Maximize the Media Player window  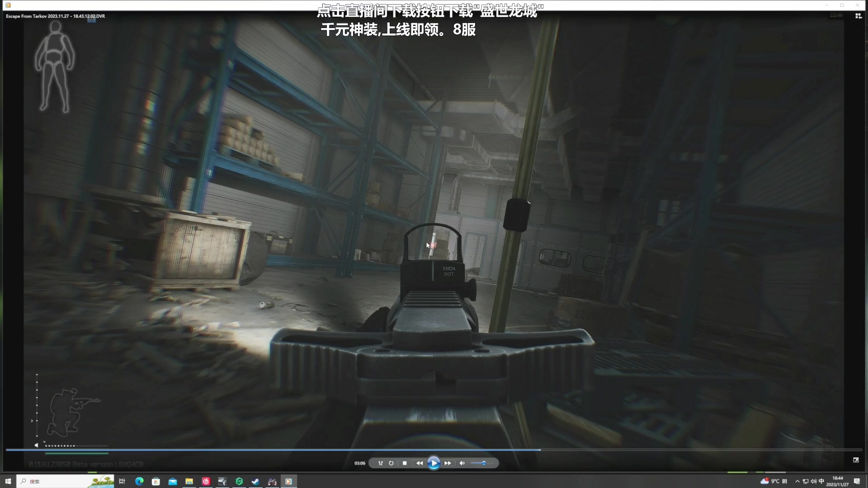pyautogui.click(x=842, y=5)
